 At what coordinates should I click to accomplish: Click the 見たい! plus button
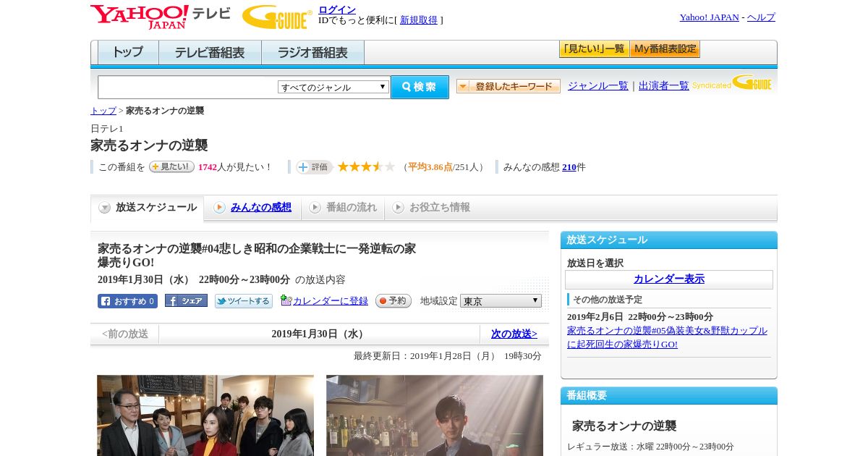tap(171, 166)
